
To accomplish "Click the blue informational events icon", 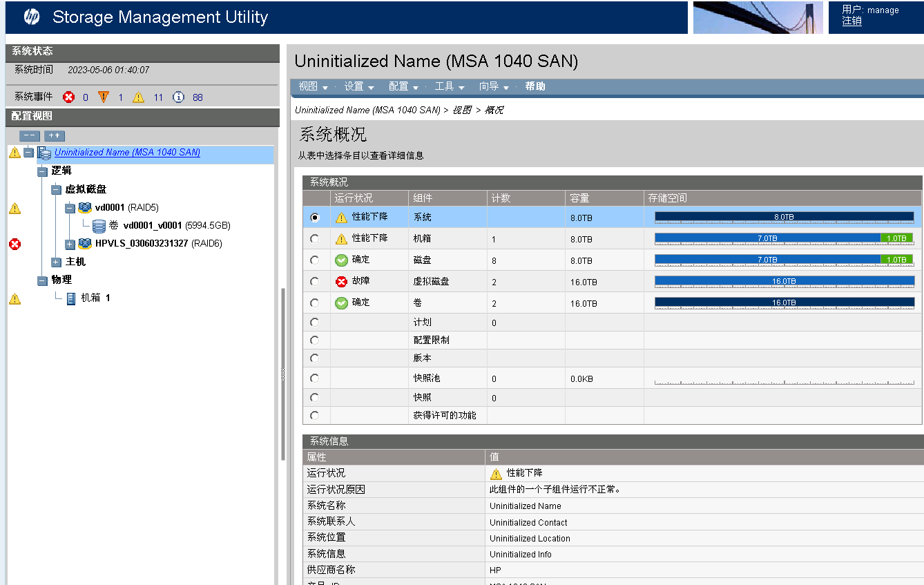I will point(178,97).
